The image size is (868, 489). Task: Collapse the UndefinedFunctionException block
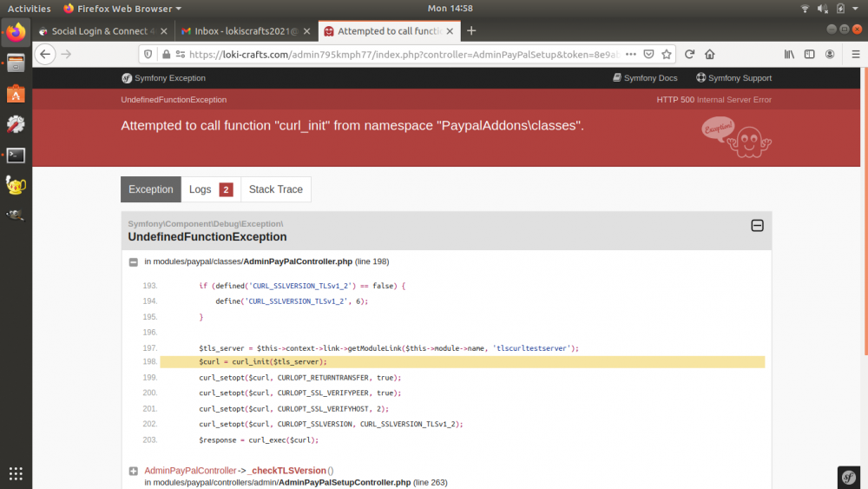(757, 226)
